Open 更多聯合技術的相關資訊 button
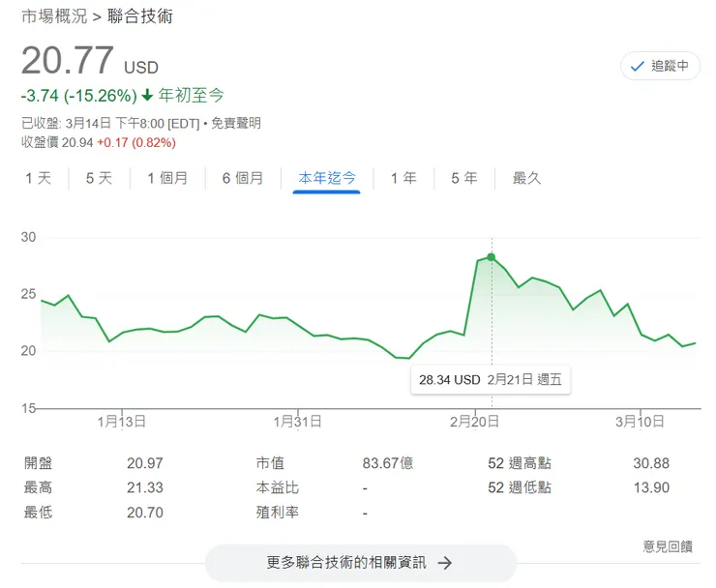 tap(361, 563)
